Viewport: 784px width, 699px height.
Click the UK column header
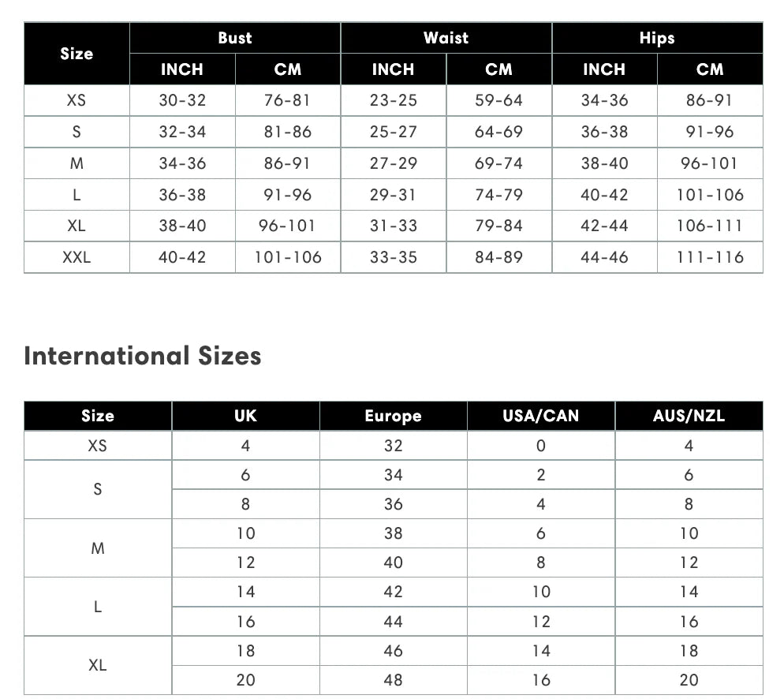pos(245,416)
